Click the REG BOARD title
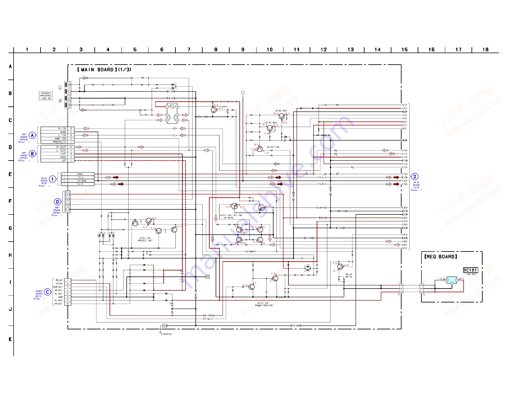 coord(441,257)
